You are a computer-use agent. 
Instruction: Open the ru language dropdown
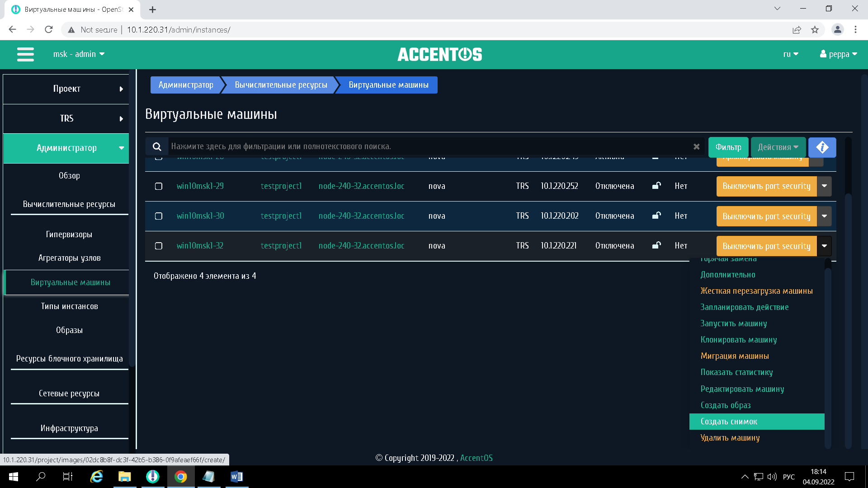[x=791, y=54]
